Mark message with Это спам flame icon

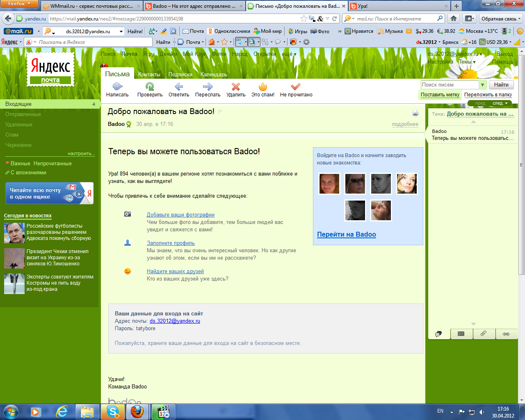coord(263,87)
